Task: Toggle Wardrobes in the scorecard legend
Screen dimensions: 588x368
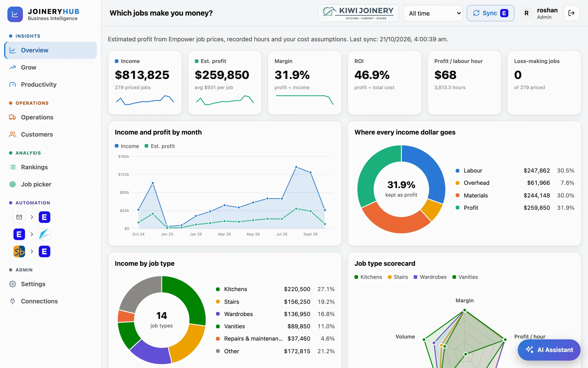Action: click(430, 277)
